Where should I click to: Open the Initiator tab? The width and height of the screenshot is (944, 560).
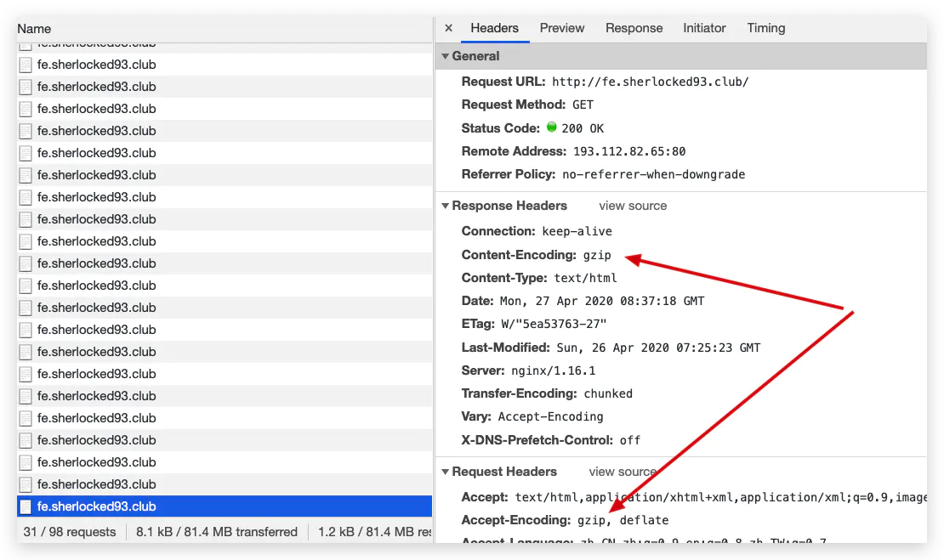704,28
